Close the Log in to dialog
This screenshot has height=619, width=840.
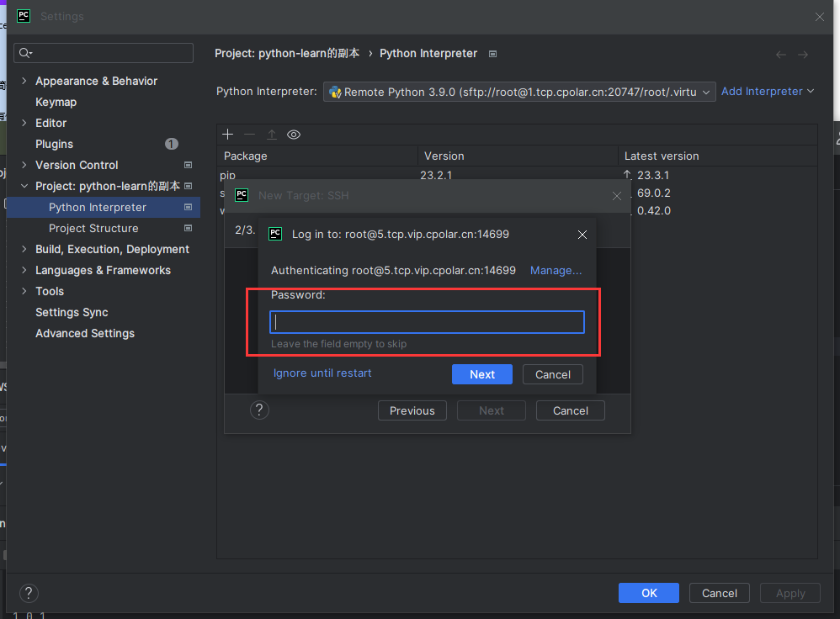(582, 235)
